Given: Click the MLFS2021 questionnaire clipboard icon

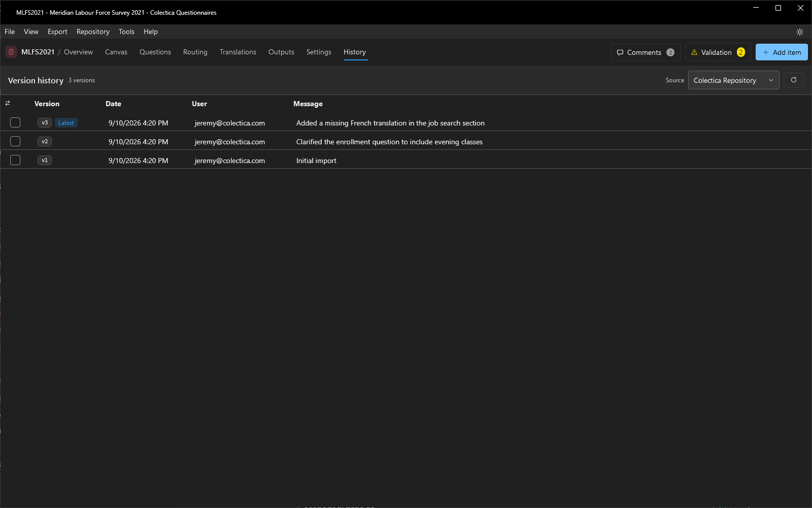Looking at the screenshot, I should pos(11,52).
